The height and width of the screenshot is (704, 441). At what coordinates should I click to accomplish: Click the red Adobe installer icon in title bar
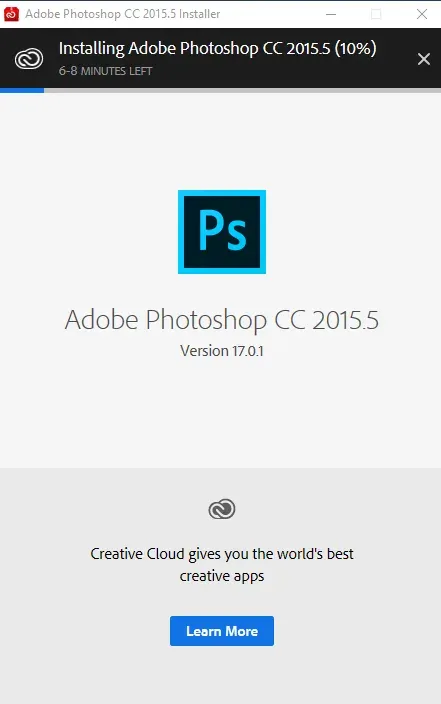pos(11,14)
